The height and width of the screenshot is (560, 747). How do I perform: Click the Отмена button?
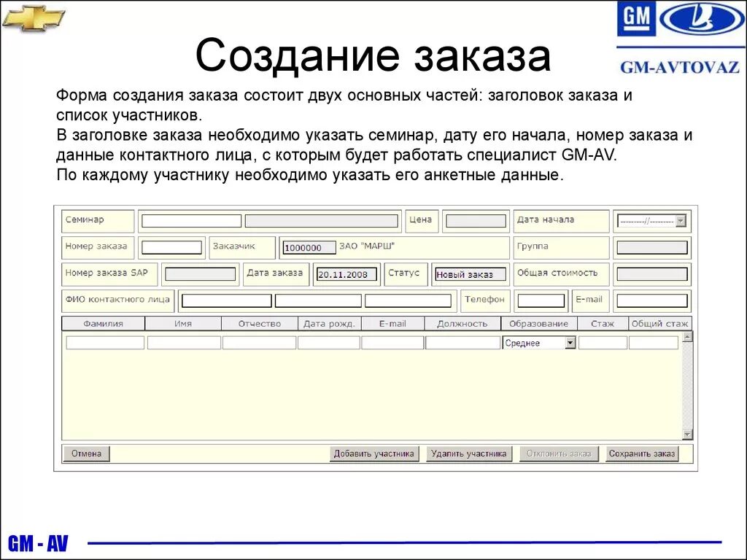[86, 454]
